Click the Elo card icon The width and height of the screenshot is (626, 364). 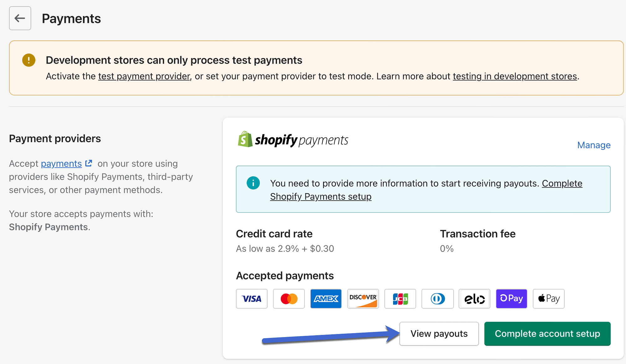point(474,299)
